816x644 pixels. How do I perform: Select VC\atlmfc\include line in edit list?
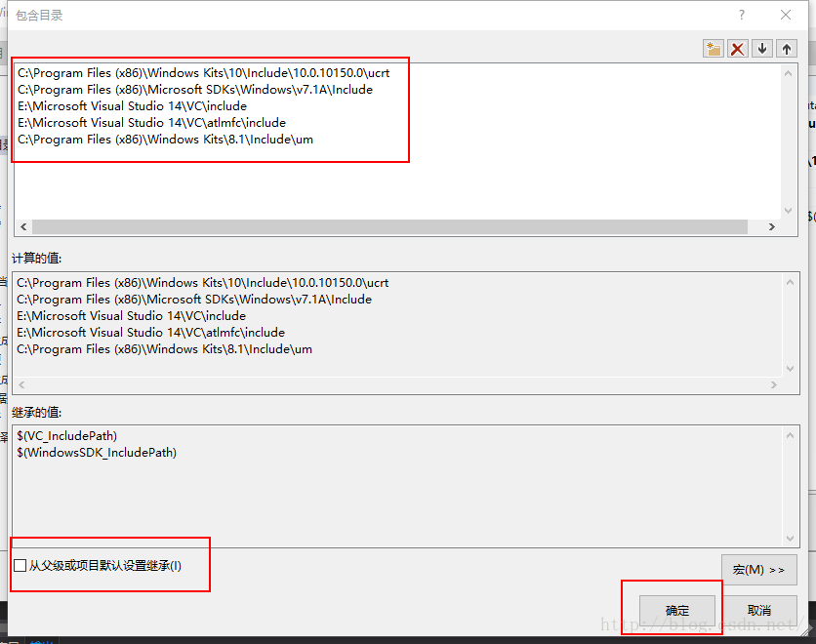pos(151,123)
